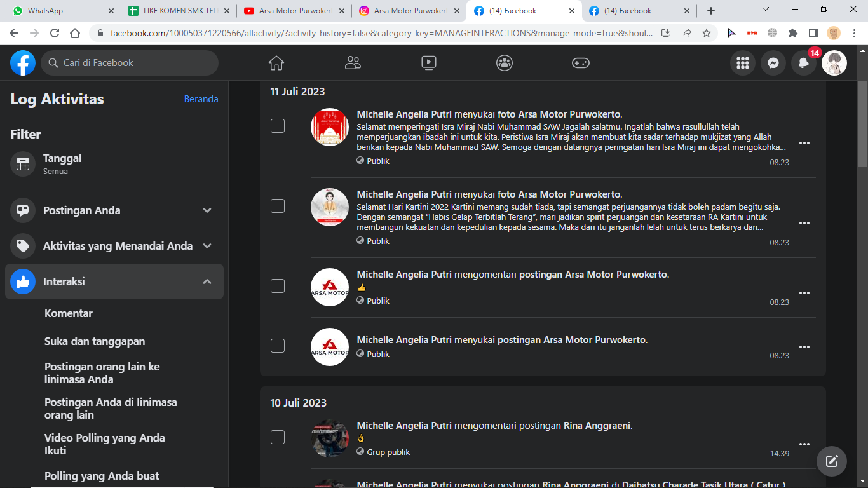The height and width of the screenshot is (488, 868).
Task: Open options for Hari Kartini activity entry
Action: tap(804, 223)
